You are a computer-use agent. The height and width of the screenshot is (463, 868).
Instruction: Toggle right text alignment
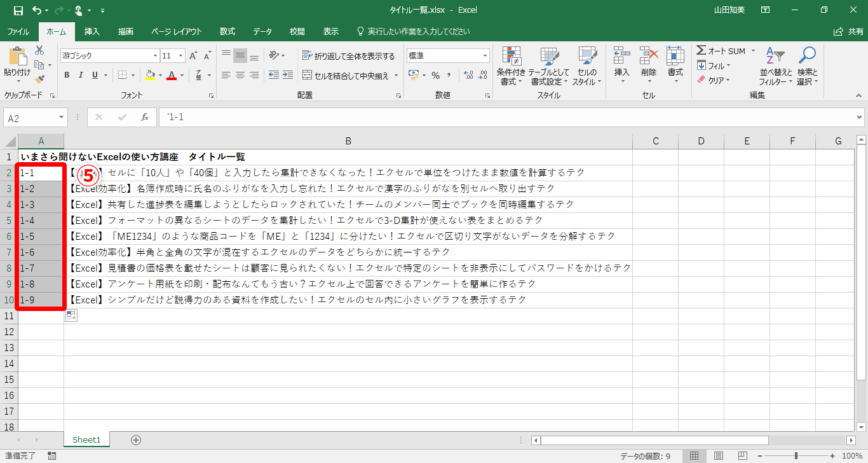(x=254, y=75)
